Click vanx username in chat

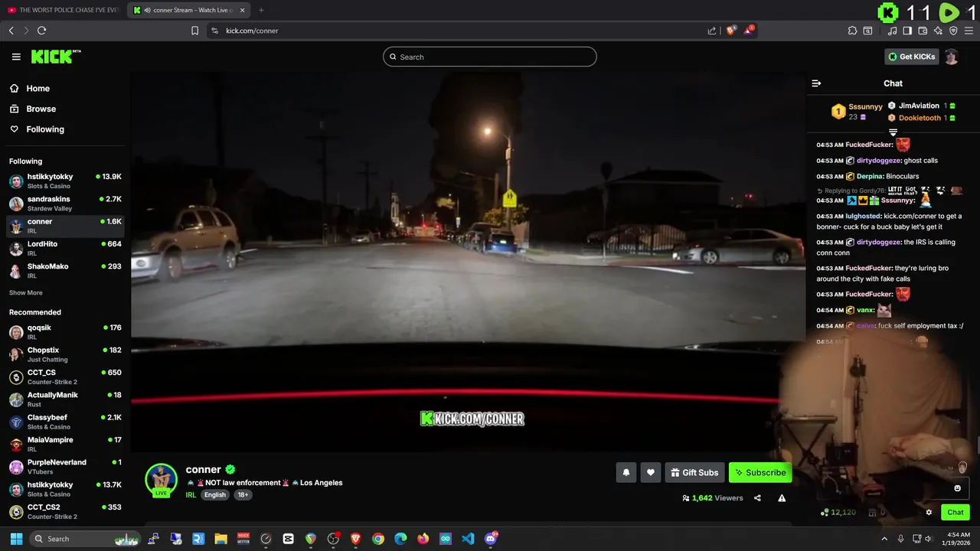865,310
